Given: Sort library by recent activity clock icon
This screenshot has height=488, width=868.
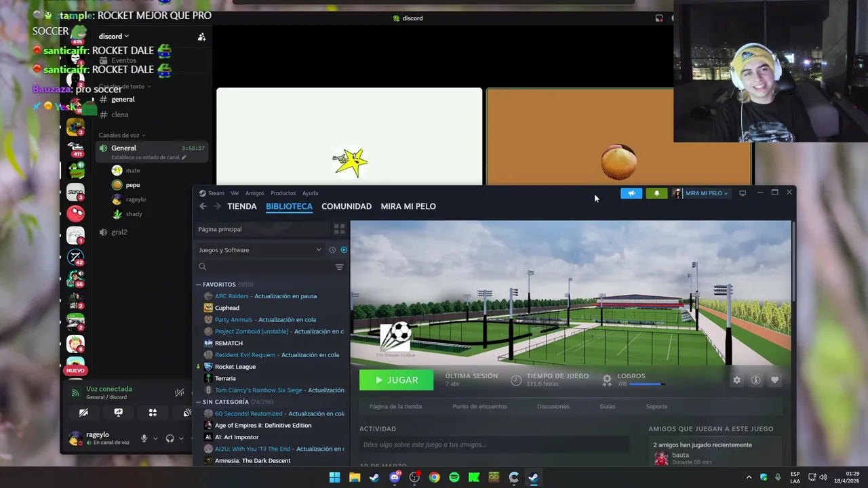Looking at the screenshot, I should [332, 250].
